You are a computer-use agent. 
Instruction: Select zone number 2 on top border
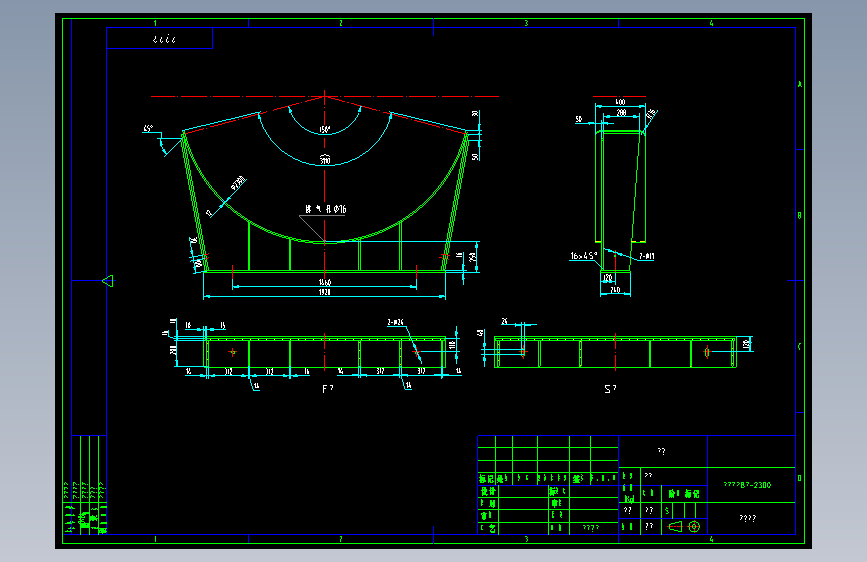pyautogui.click(x=341, y=23)
